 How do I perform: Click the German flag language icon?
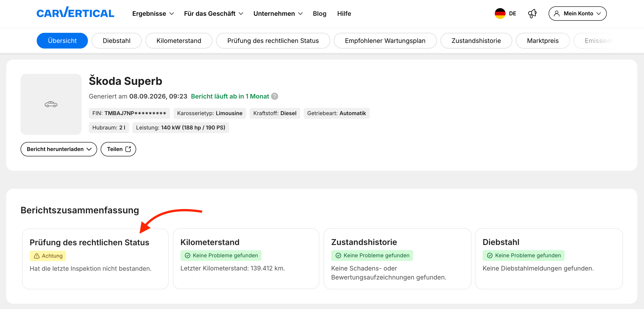point(500,13)
